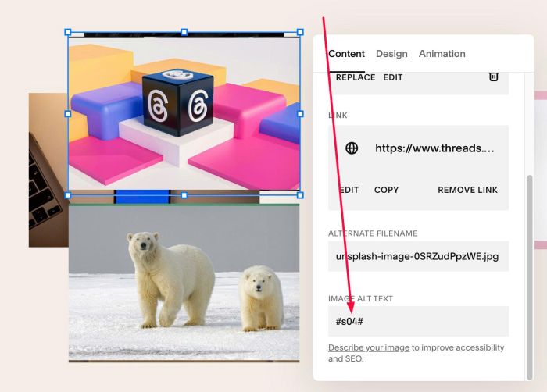The height and width of the screenshot is (392, 547).
Task: Click the left-middle selection handle
Action: [x=68, y=114]
